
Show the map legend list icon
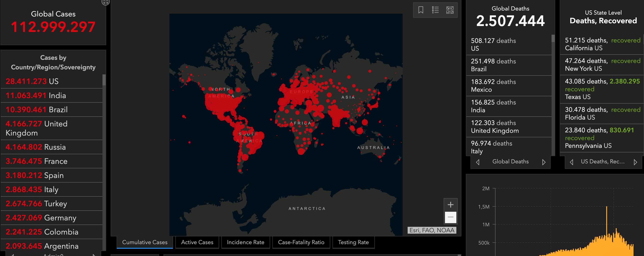pos(435,10)
